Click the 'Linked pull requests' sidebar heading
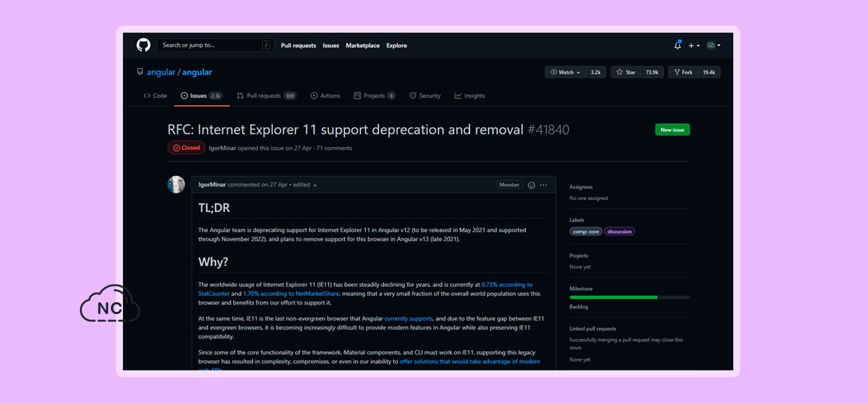868x403 pixels. pos(593,329)
